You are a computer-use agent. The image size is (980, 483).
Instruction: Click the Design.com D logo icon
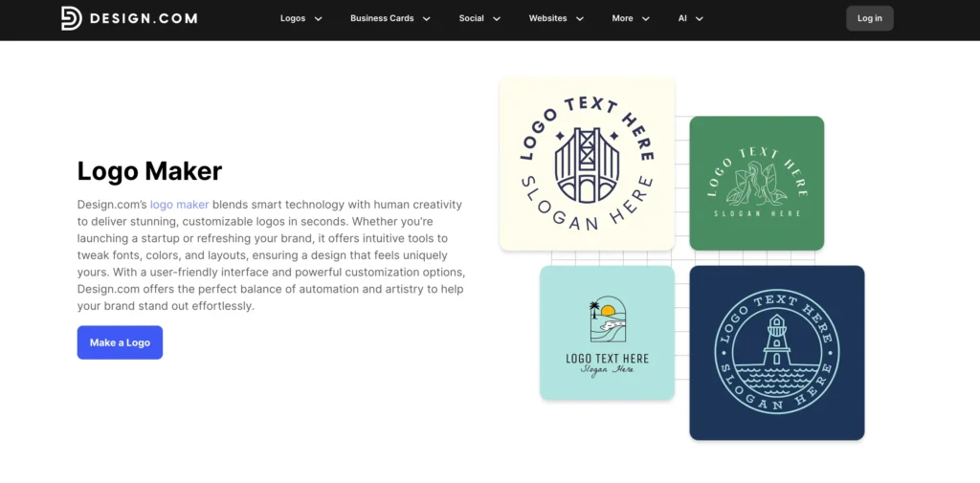71,18
